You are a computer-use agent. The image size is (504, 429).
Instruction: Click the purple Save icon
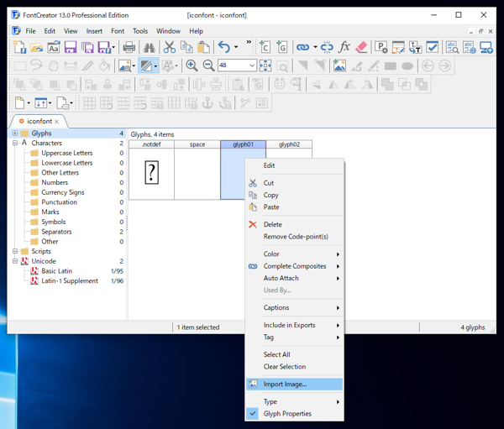pos(71,47)
